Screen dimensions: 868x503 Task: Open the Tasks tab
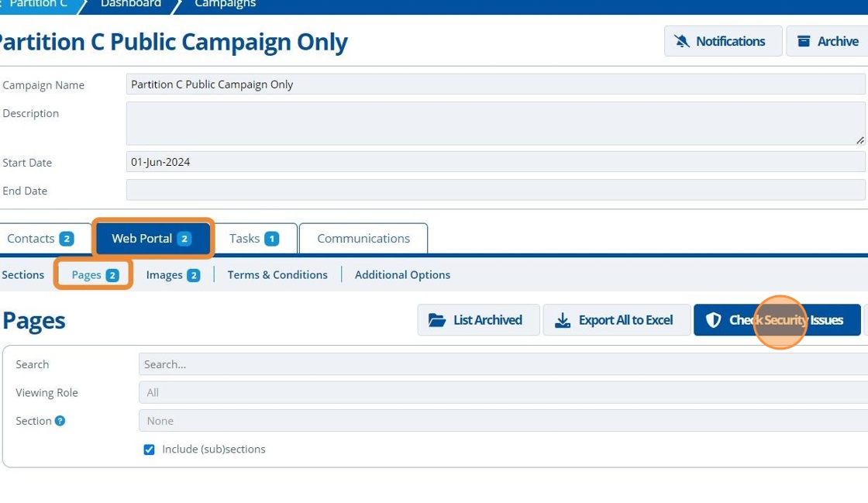click(253, 239)
